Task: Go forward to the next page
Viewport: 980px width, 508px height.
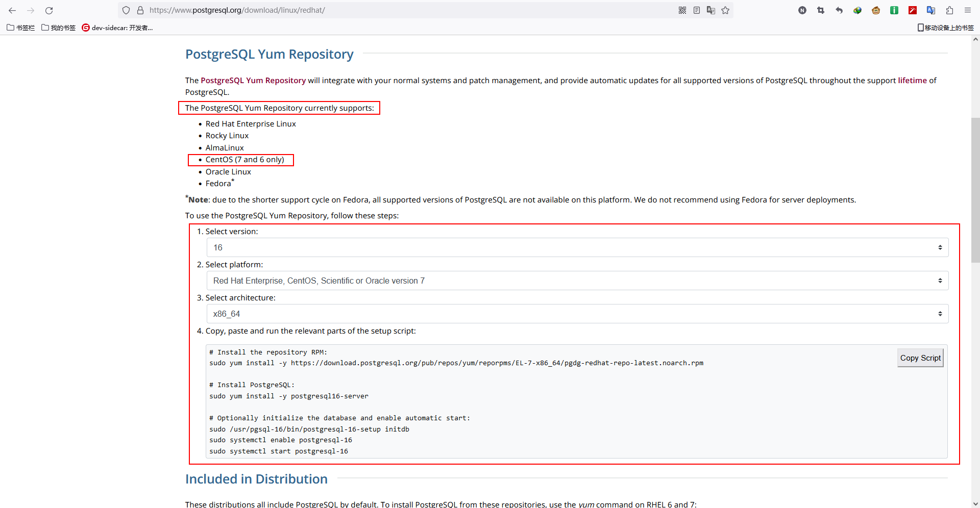Action: (31, 10)
